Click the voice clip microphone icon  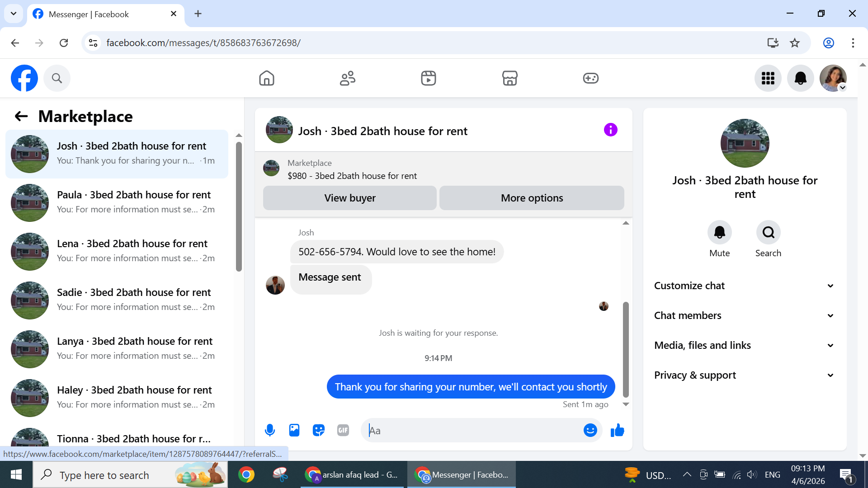click(x=270, y=430)
